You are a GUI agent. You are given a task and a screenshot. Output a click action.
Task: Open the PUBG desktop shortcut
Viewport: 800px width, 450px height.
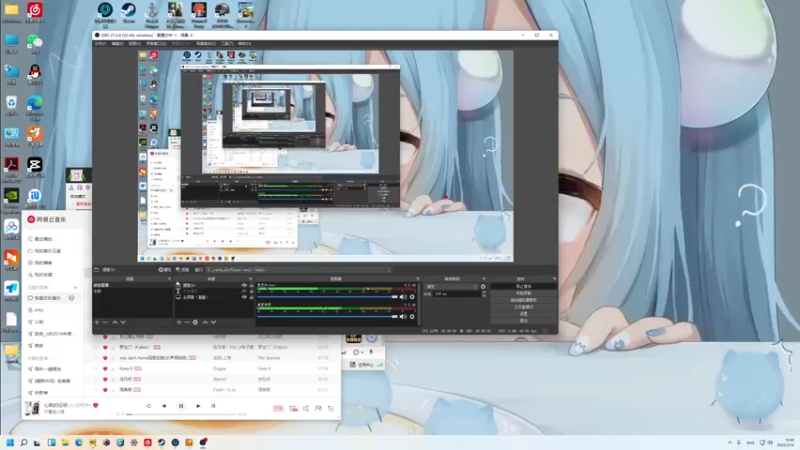click(x=222, y=14)
